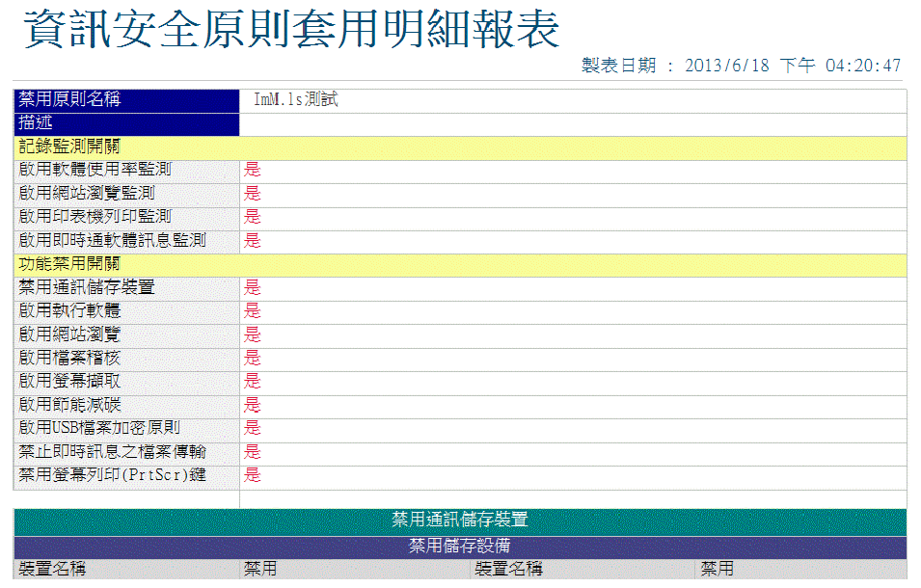
Task: Select the 製表日期 timestamp 2013/6/18 下午 04:20:47
Action: (x=793, y=66)
